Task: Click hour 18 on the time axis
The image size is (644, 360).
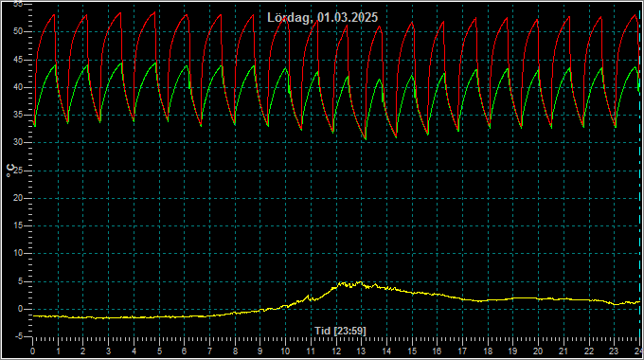Action: [488, 351]
